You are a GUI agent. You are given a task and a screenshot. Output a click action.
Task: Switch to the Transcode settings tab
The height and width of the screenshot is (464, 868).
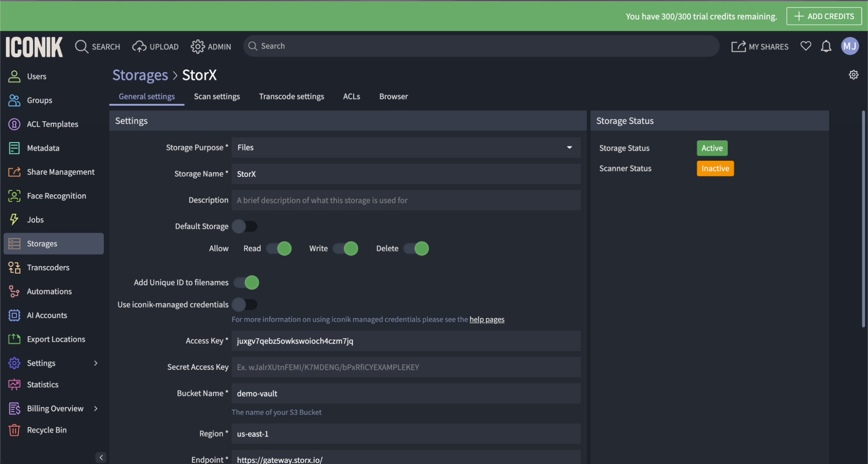291,96
